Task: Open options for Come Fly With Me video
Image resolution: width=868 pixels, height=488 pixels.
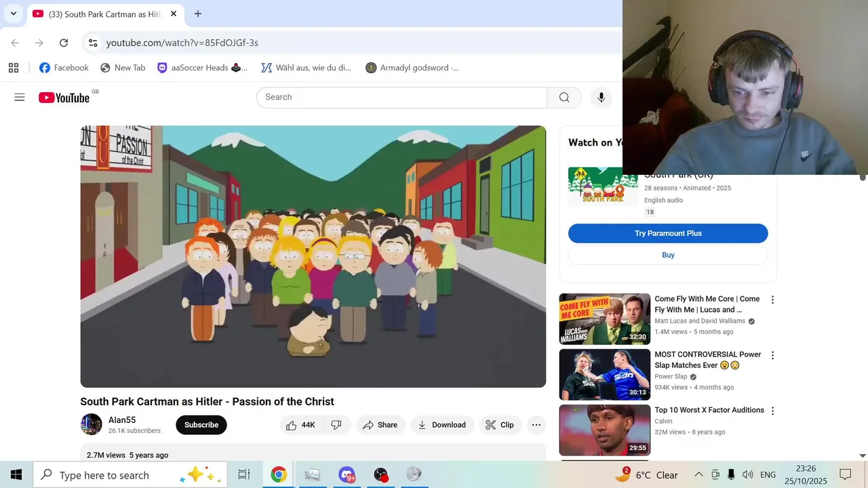Action: pyautogui.click(x=772, y=300)
